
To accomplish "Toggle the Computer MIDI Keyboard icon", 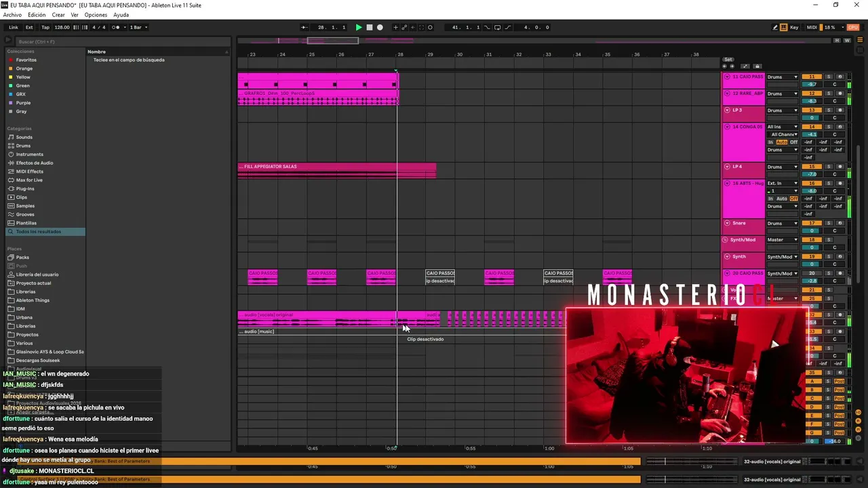I will (784, 28).
